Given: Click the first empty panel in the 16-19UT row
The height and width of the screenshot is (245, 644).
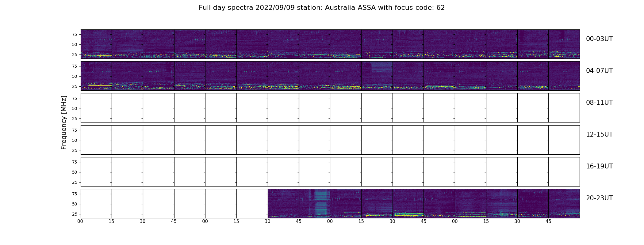Looking at the screenshot, I should point(96,171).
